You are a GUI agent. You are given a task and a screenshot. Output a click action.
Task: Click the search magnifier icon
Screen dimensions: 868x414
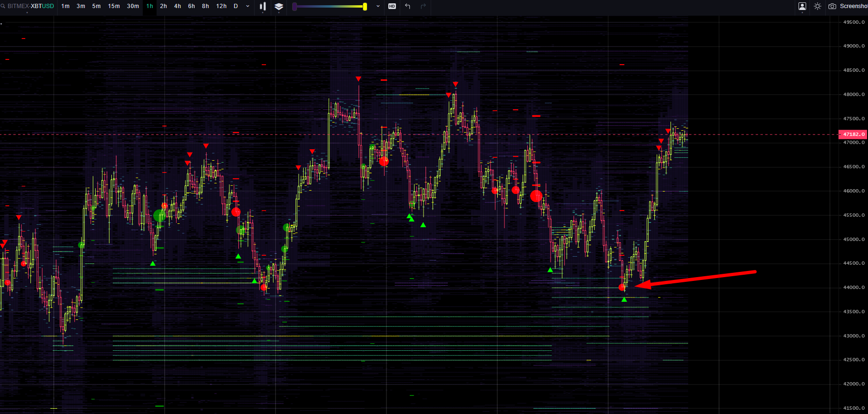(x=3, y=6)
